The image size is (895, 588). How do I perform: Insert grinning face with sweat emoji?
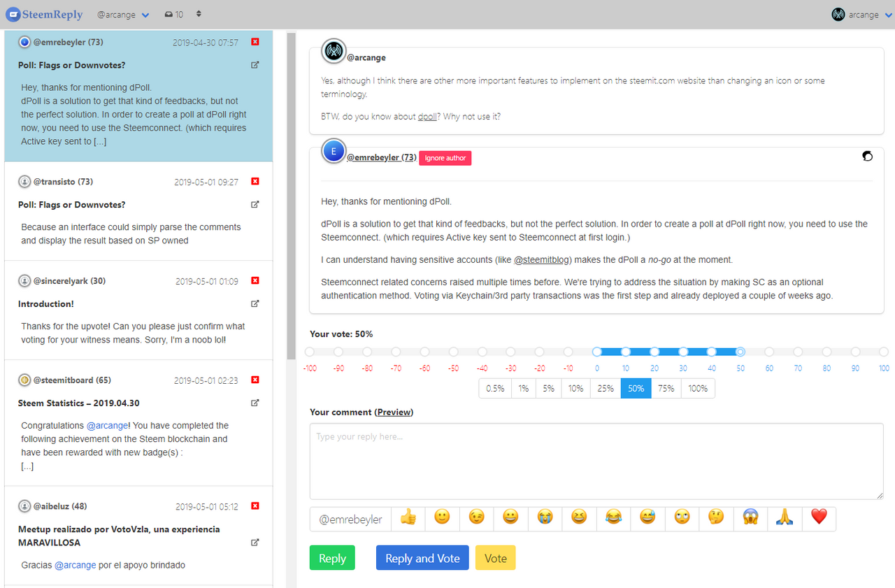[647, 519]
